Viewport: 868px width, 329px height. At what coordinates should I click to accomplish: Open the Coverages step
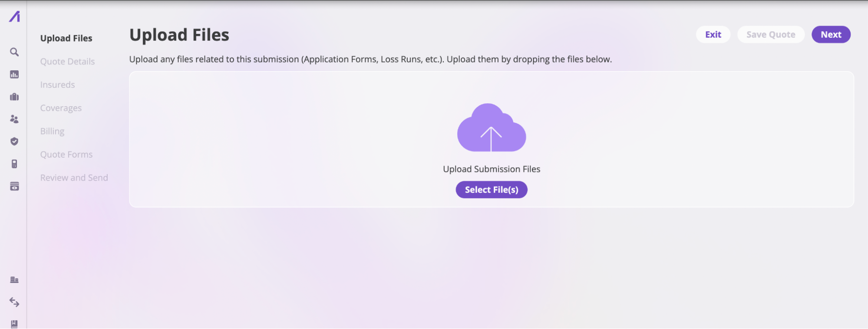pyautogui.click(x=61, y=108)
